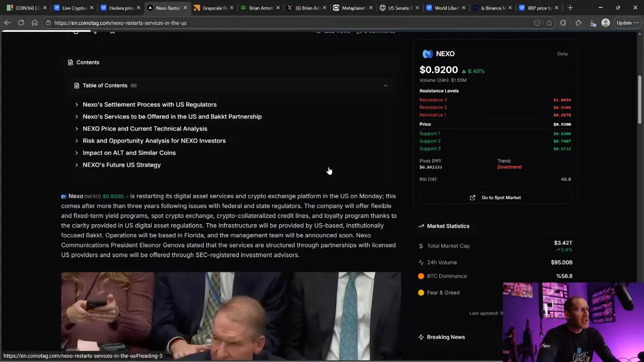Click the Market Statistics chart icon
Screen dimensions: 644x362
[421, 226]
